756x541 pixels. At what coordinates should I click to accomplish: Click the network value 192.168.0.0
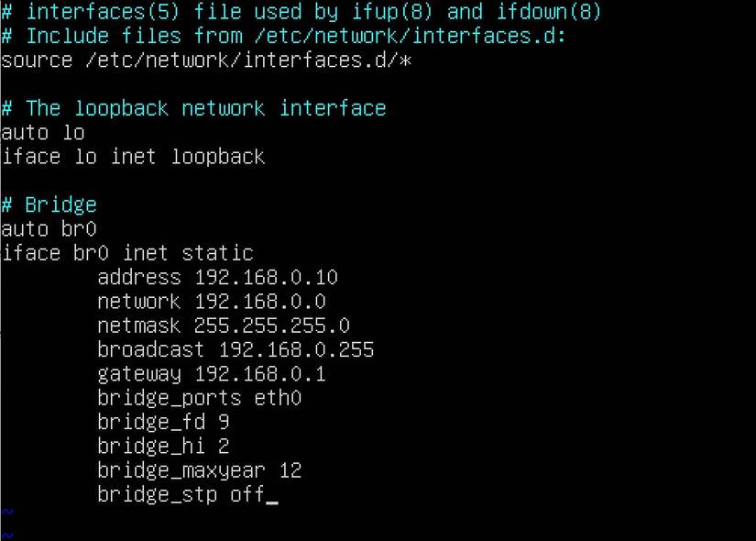[x=260, y=301]
